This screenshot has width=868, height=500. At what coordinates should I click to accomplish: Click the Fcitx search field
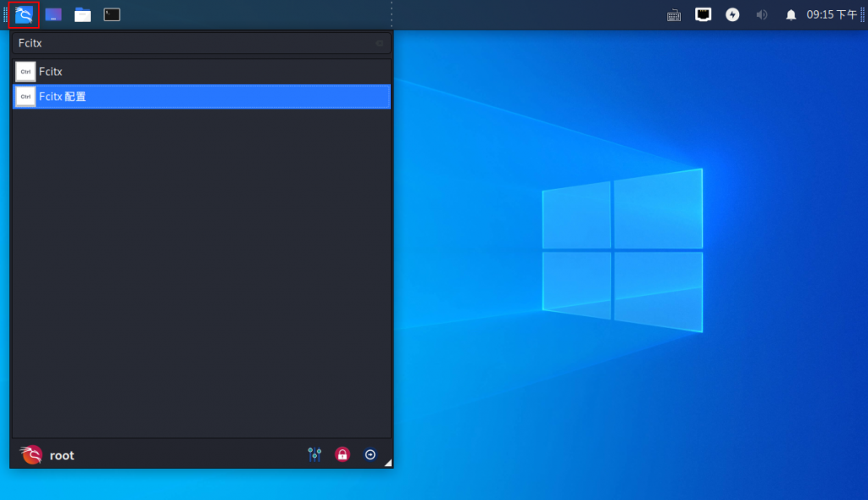tap(202, 43)
